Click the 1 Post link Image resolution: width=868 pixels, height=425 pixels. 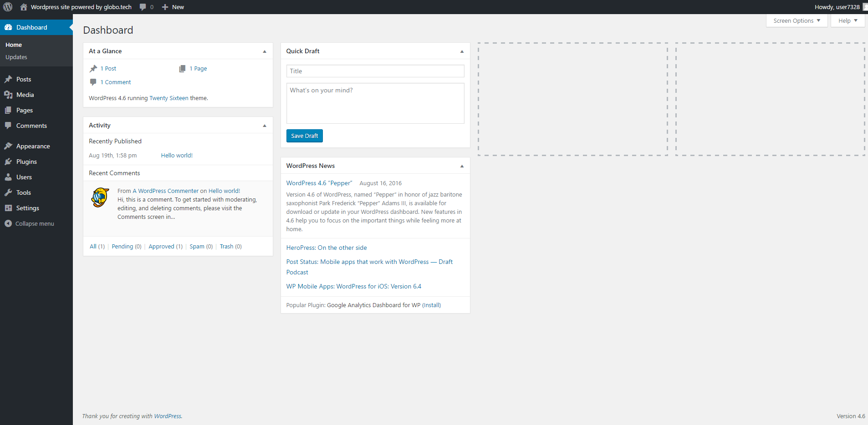[108, 68]
